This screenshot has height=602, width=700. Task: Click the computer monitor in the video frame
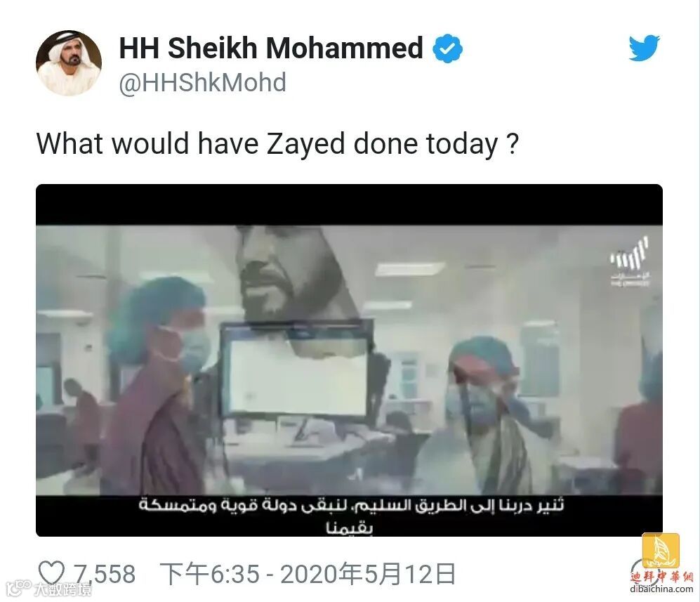click(296, 371)
